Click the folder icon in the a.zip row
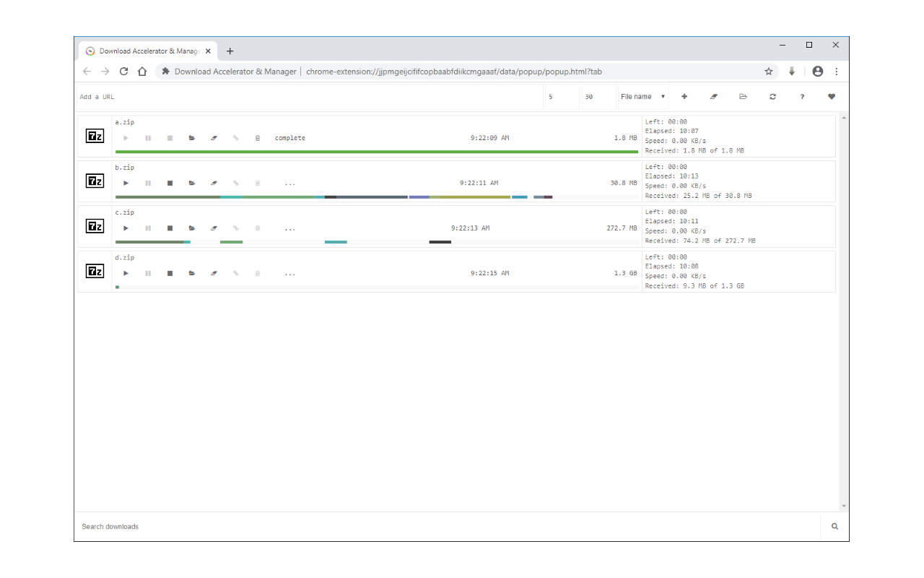Viewport: 924px width, 578px height. (192, 138)
